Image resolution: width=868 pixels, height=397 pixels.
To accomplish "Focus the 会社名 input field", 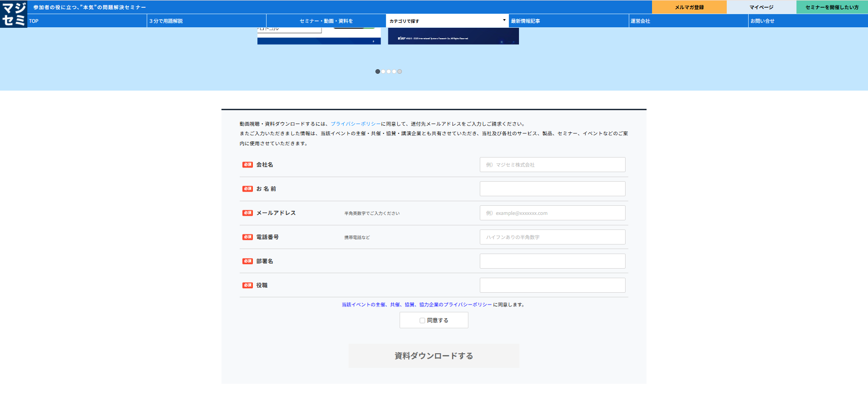I will pyautogui.click(x=552, y=165).
